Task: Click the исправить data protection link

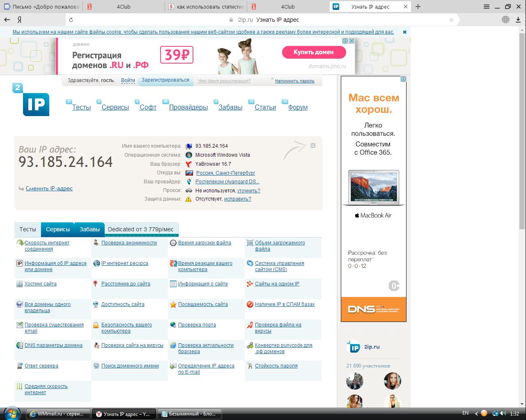Action: 237,199
